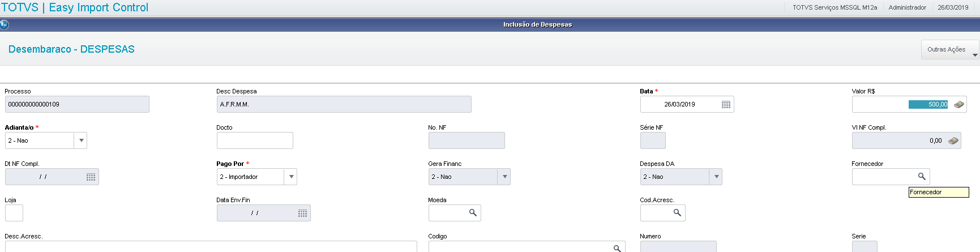Click the Docto input field
This screenshot has height=252, width=980.
tap(255, 140)
